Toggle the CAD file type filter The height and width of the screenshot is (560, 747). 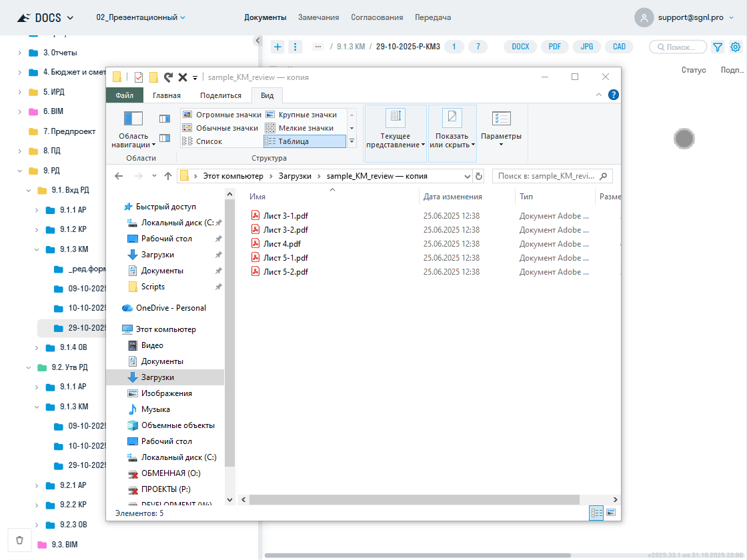(x=619, y=47)
